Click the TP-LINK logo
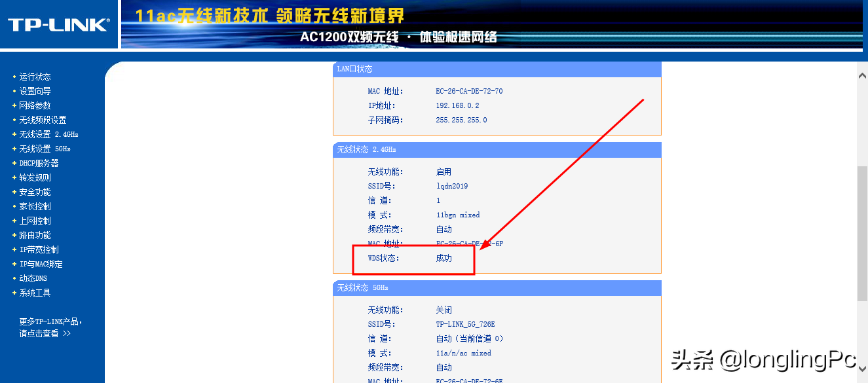Image resolution: width=868 pixels, height=383 pixels. tap(58, 25)
